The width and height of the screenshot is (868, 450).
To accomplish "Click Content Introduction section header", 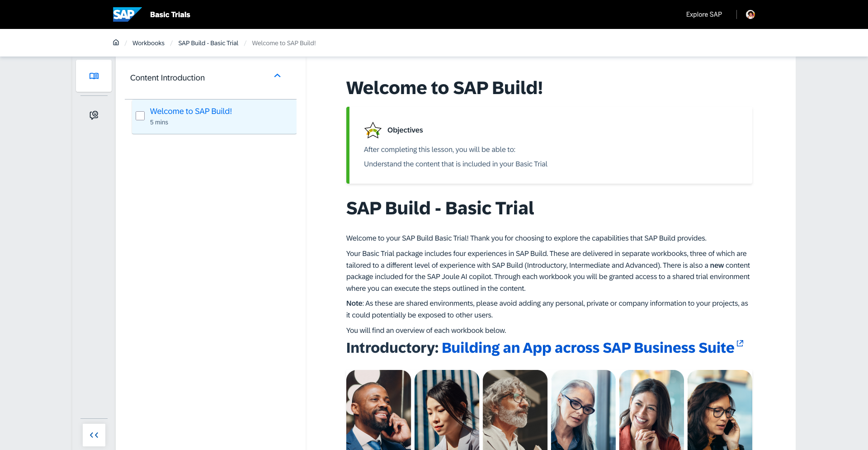I will tap(211, 78).
